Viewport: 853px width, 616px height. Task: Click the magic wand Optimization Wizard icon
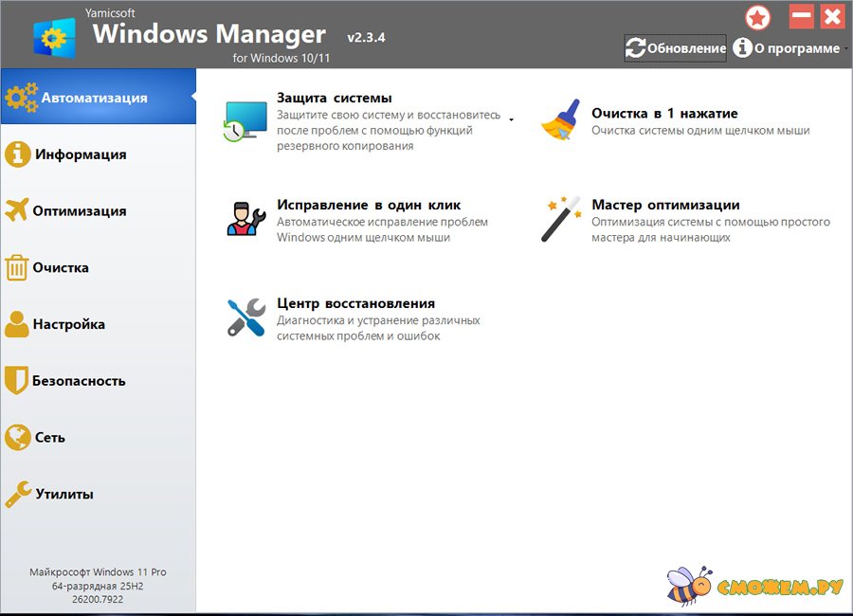pyautogui.click(x=559, y=219)
